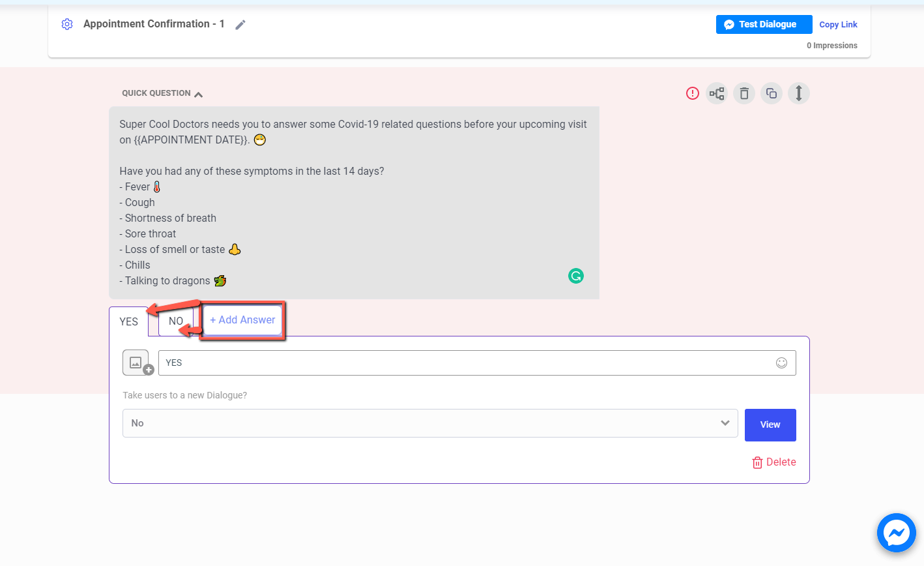
Task: Click the Test Dialogue button
Action: [x=764, y=24]
